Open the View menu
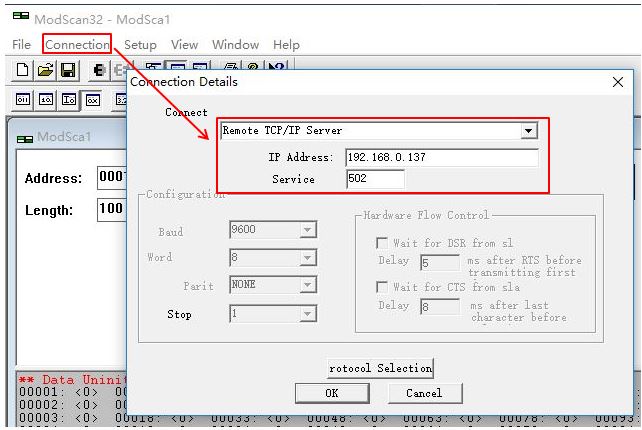This screenshot has height=430, width=642. coord(184,44)
